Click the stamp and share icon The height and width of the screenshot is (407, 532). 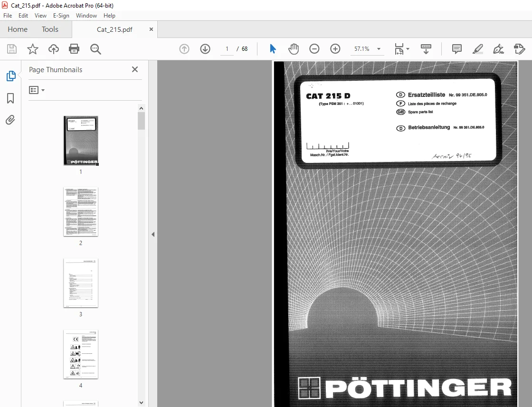coord(519,49)
